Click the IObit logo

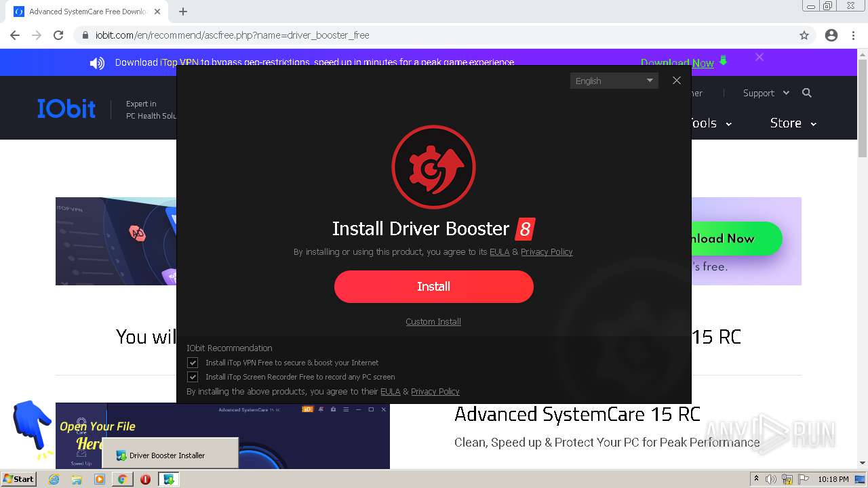tap(66, 108)
